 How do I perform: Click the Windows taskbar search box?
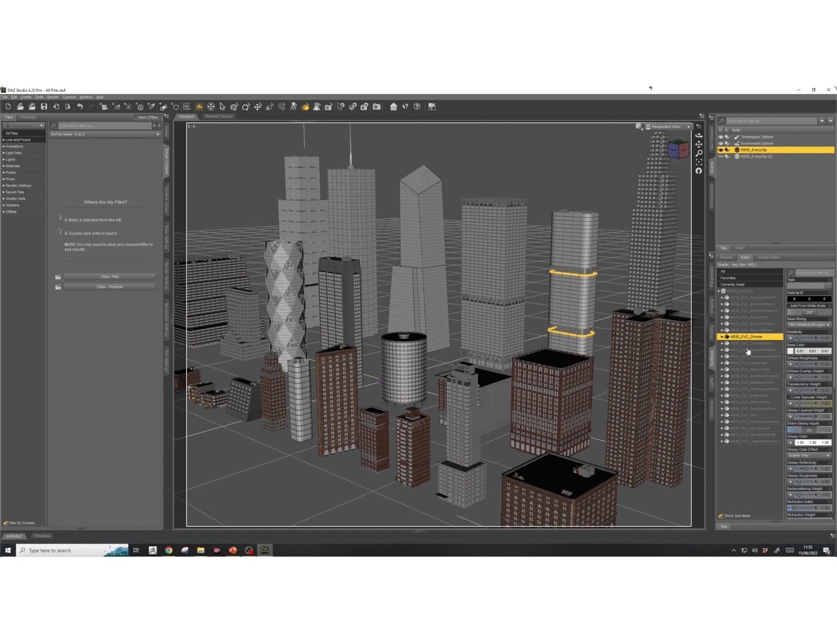[x=72, y=550]
